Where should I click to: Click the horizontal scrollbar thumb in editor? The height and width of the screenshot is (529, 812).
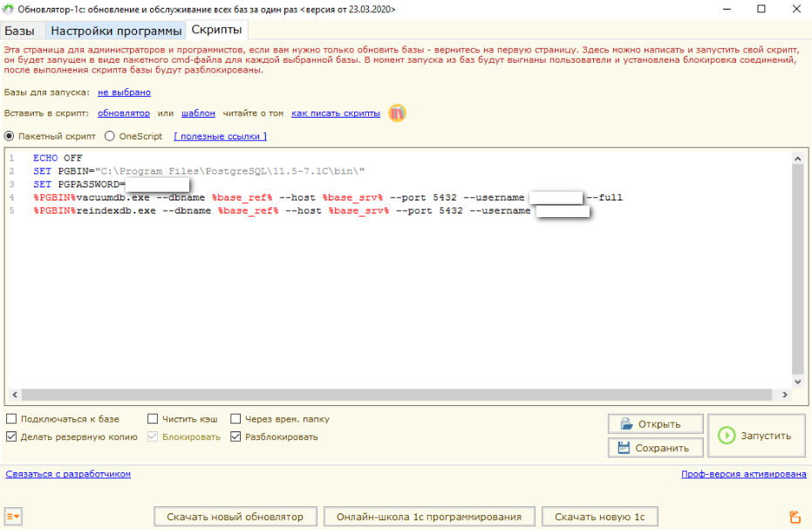coord(397,395)
